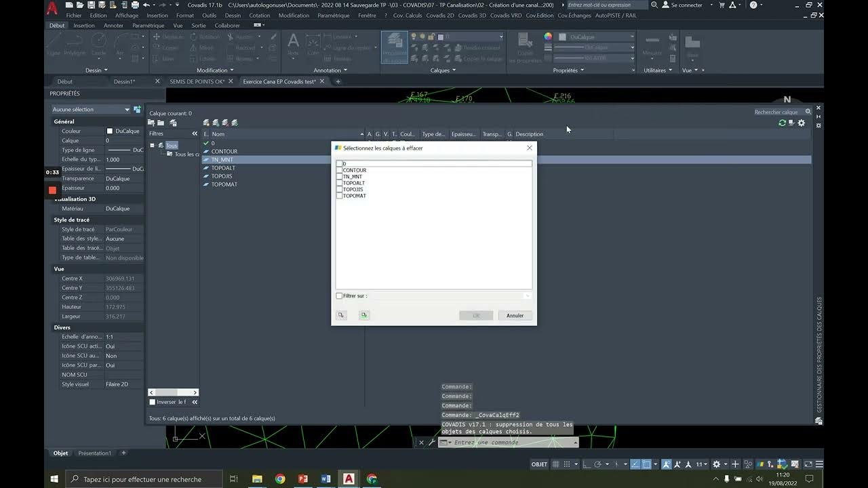Image resolution: width=868 pixels, height=488 pixels.
Task: Tick the TOPOALT checkbox in the erase dialog
Action: click(340, 183)
